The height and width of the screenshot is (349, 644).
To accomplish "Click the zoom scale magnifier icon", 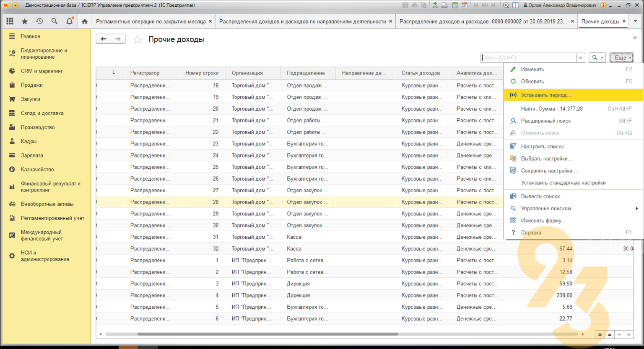I will 506,5.
